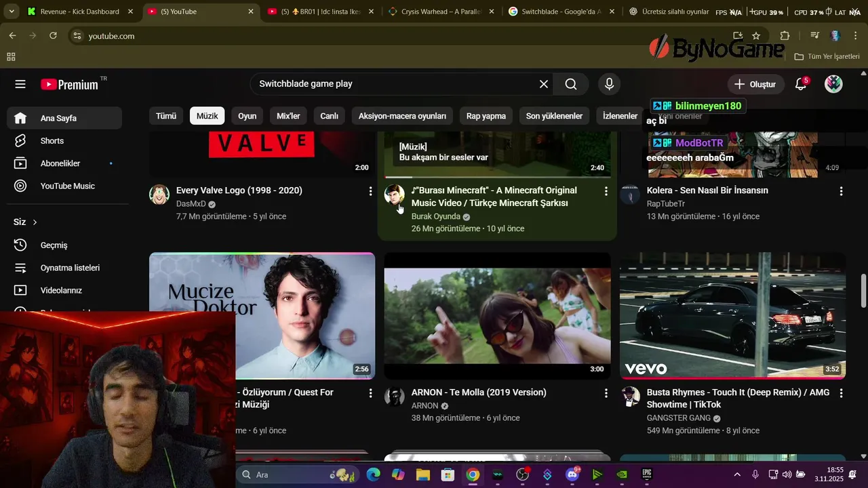Select the Tümü filter chip
The width and height of the screenshot is (868, 488).
tap(166, 116)
